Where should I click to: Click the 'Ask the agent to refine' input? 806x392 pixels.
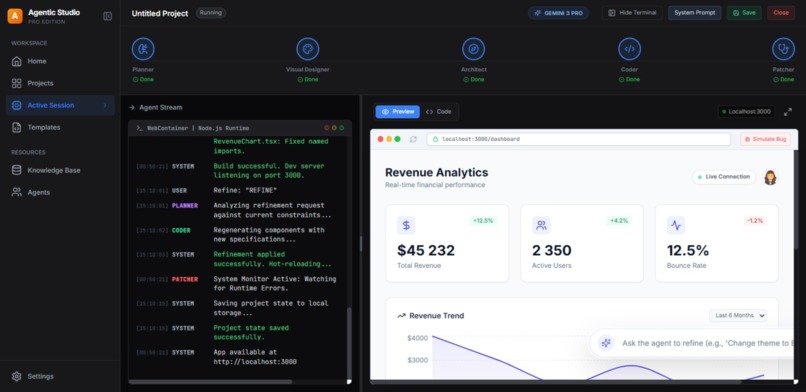707,343
